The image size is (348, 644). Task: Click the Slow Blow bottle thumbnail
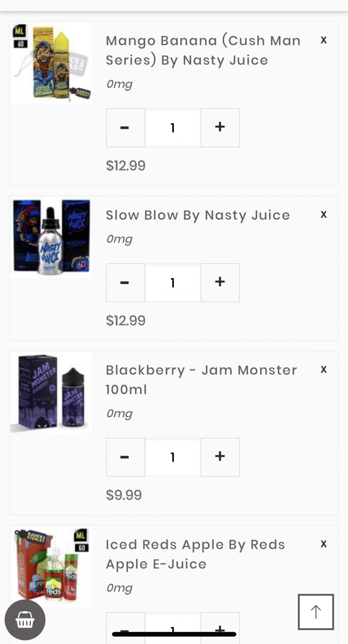(x=51, y=237)
